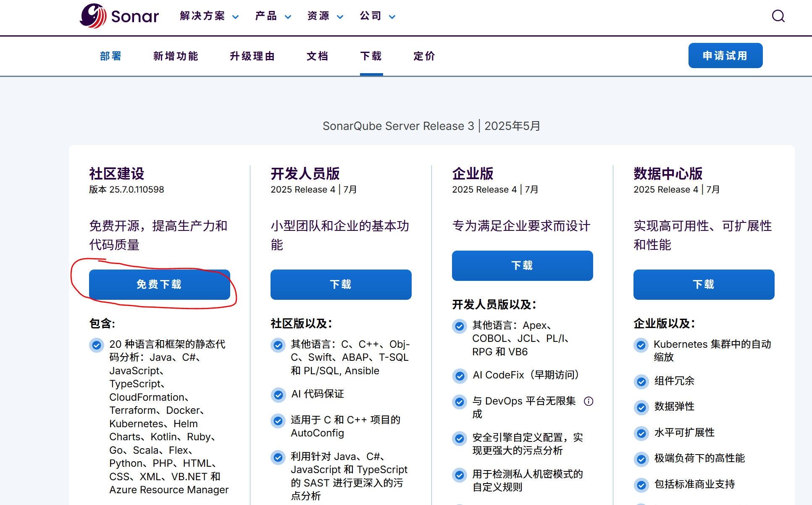The height and width of the screenshot is (505, 812).
Task: Click checkmark icon beside 利用针对 Java、C# SAST
Action: pos(278,457)
